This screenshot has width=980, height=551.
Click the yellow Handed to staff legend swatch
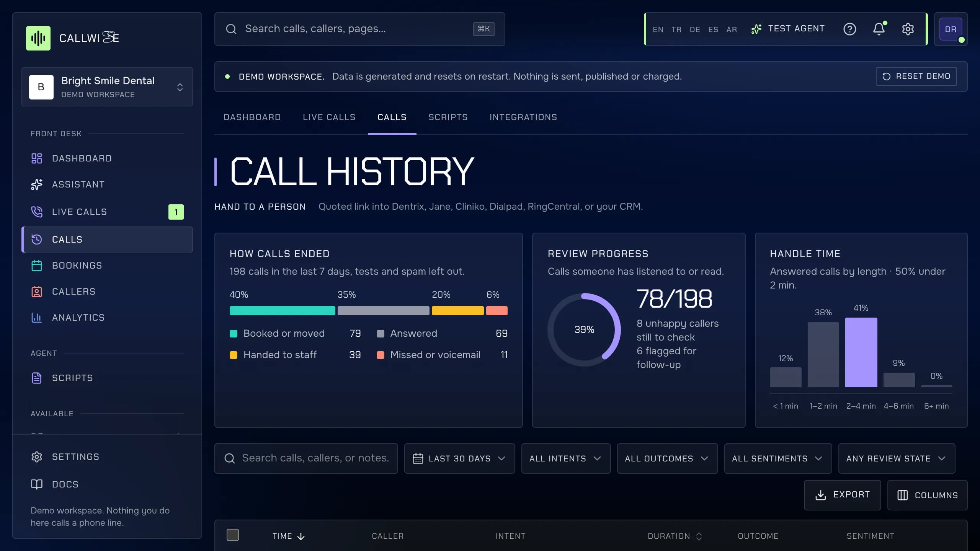(x=234, y=355)
